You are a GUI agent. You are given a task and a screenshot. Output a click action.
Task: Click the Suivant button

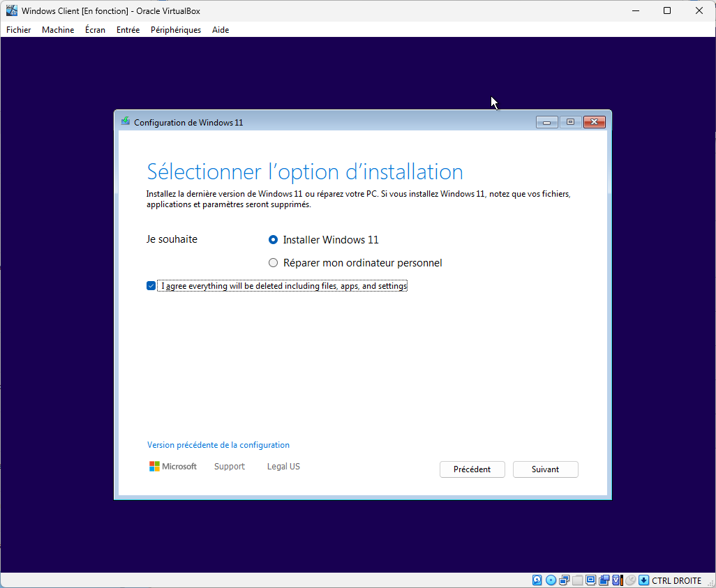click(x=545, y=469)
